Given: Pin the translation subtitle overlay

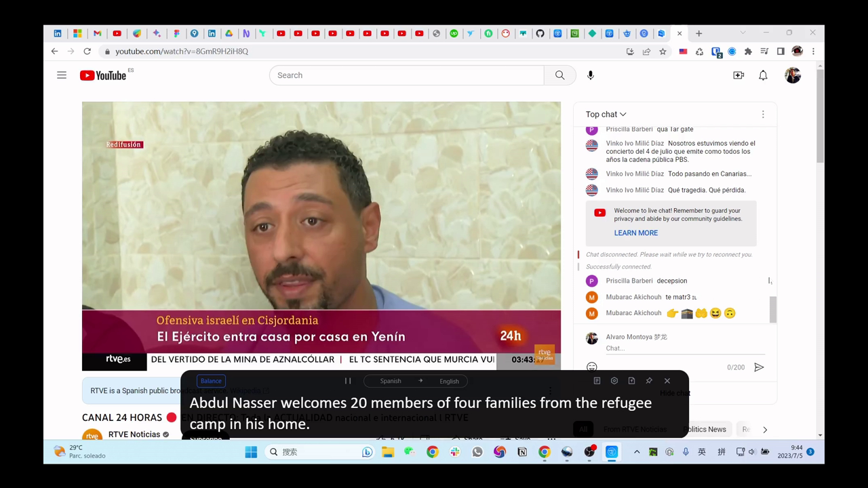Looking at the screenshot, I should pyautogui.click(x=649, y=381).
